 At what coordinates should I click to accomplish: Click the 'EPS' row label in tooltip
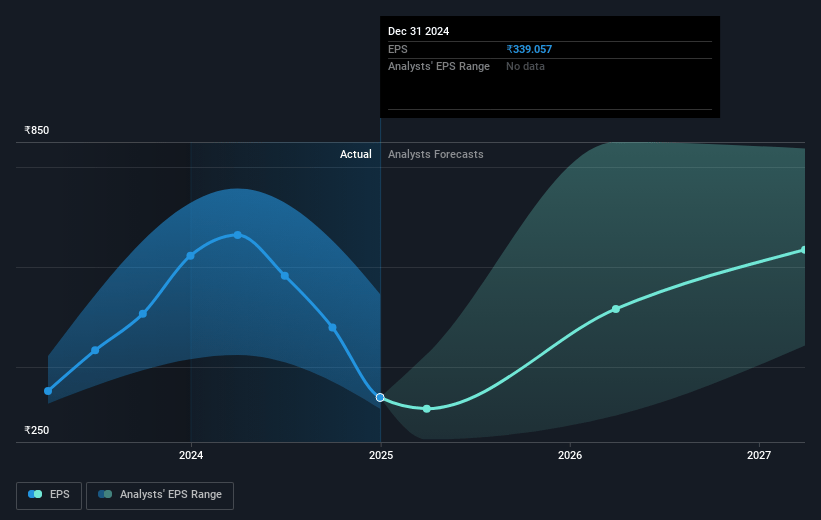(x=397, y=49)
